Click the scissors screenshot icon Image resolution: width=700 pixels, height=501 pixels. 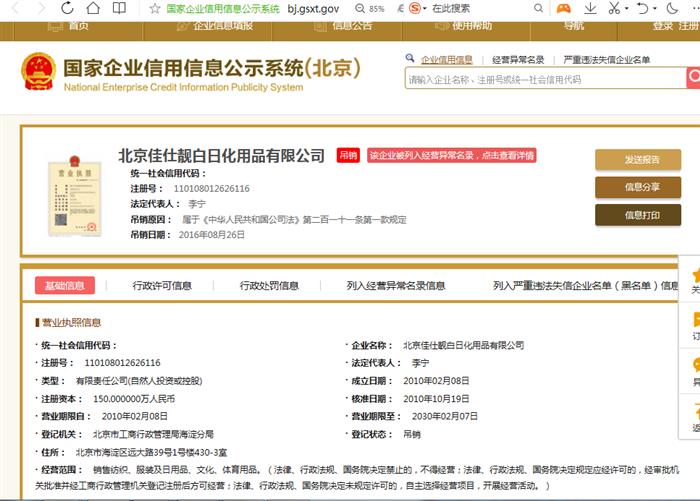click(x=614, y=8)
